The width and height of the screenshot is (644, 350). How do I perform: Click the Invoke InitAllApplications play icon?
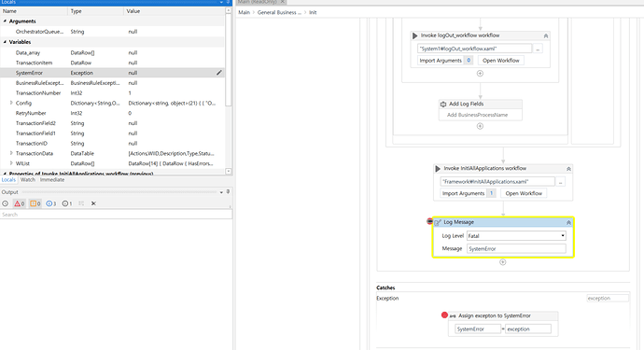(x=438, y=168)
